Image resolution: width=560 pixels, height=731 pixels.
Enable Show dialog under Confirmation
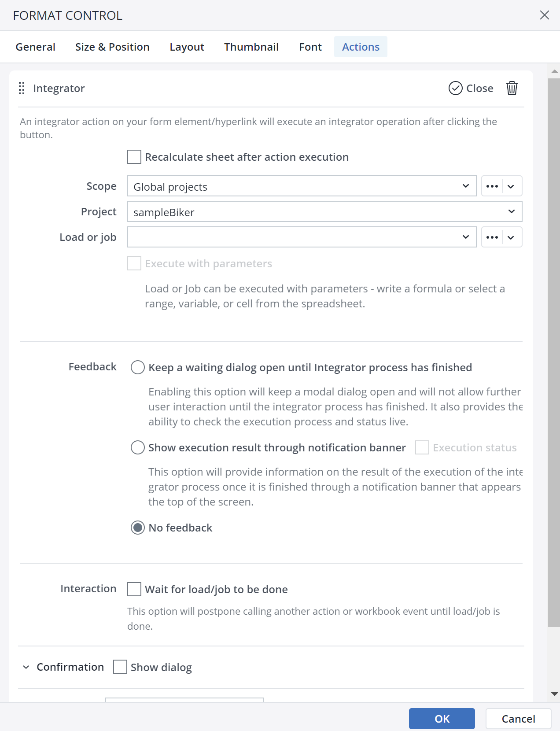119,667
